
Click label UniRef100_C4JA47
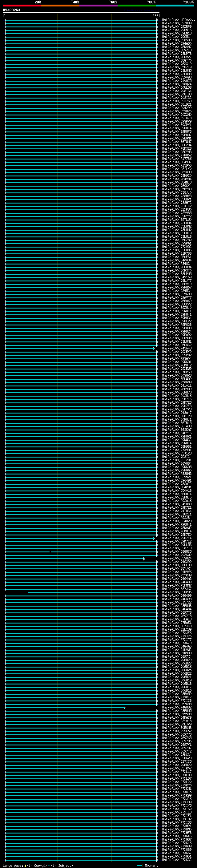(177, 413)
